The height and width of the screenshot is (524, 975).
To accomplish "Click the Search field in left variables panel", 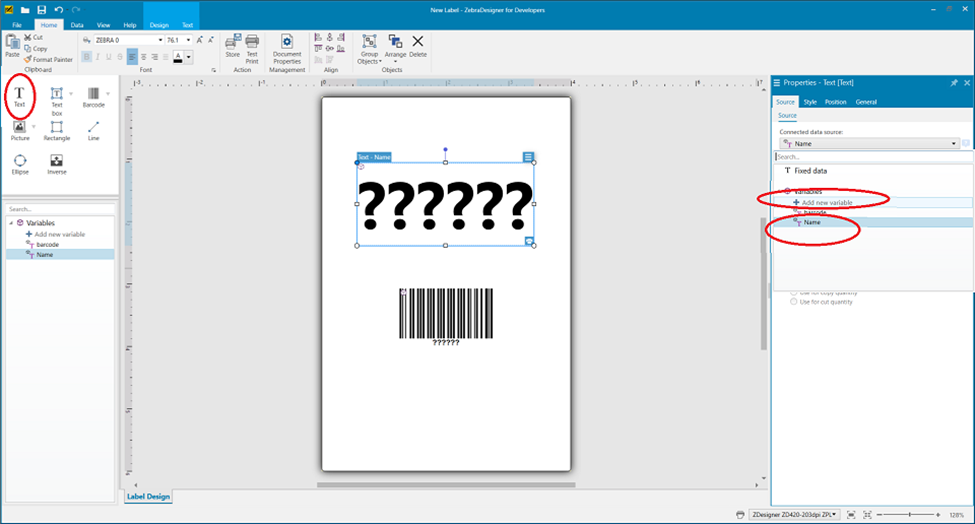I will [60, 209].
